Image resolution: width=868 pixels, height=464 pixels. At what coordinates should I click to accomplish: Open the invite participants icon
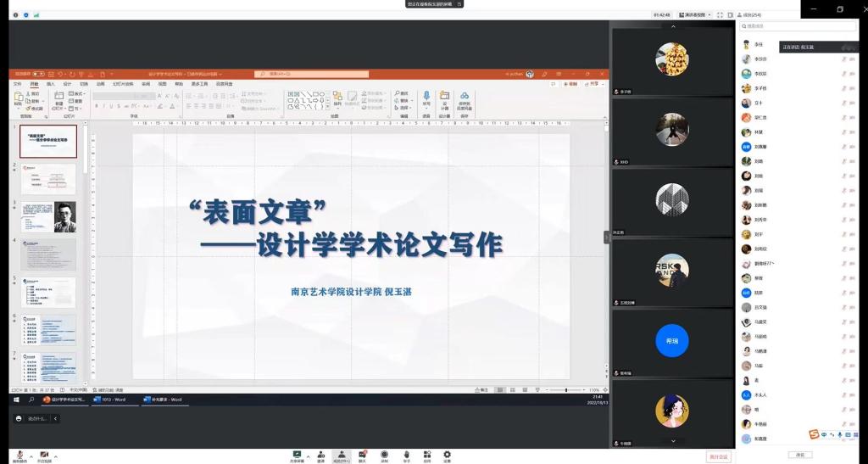[320, 456]
